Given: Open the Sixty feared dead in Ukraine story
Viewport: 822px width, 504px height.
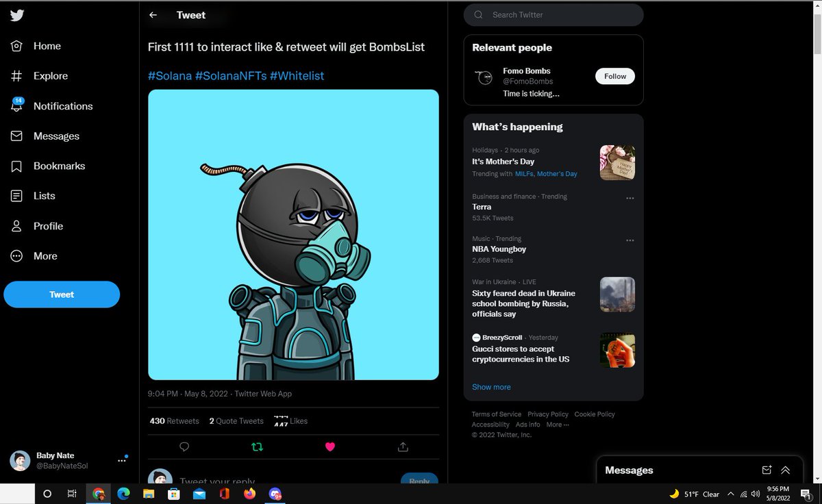Looking at the screenshot, I should (524, 303).
